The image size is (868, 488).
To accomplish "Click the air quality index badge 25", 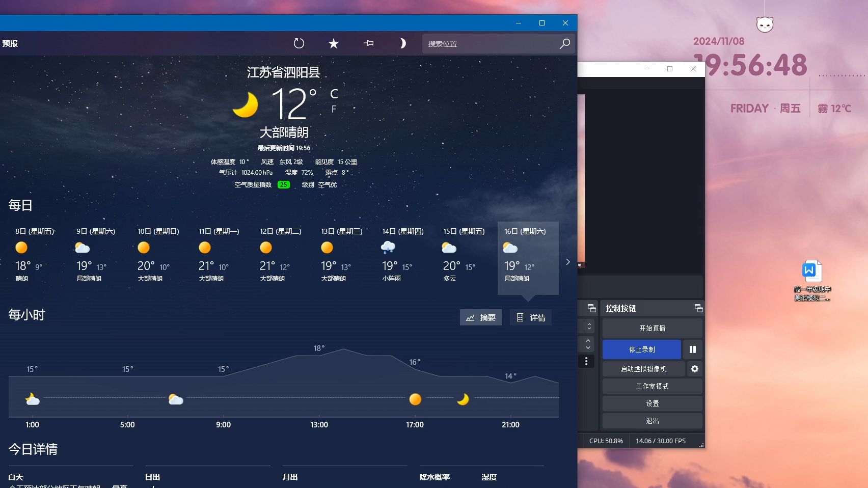I will (x=284, y=185).
